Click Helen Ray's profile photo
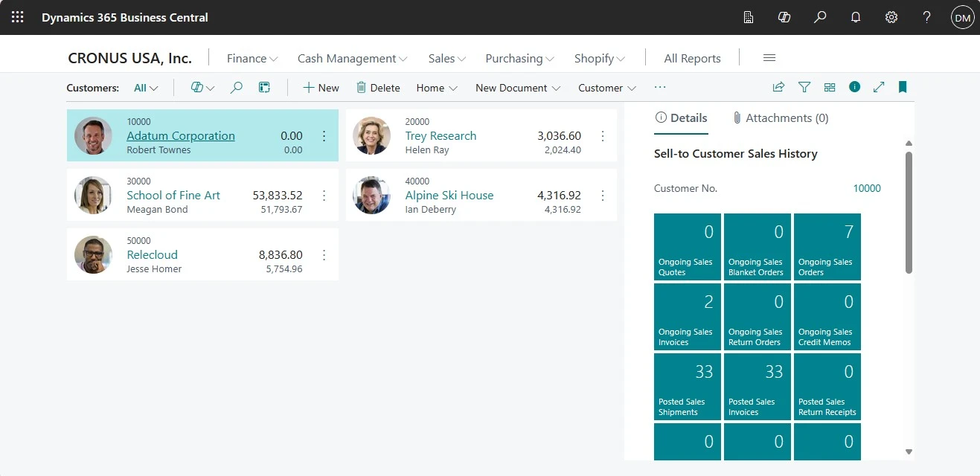 point(372,136)
